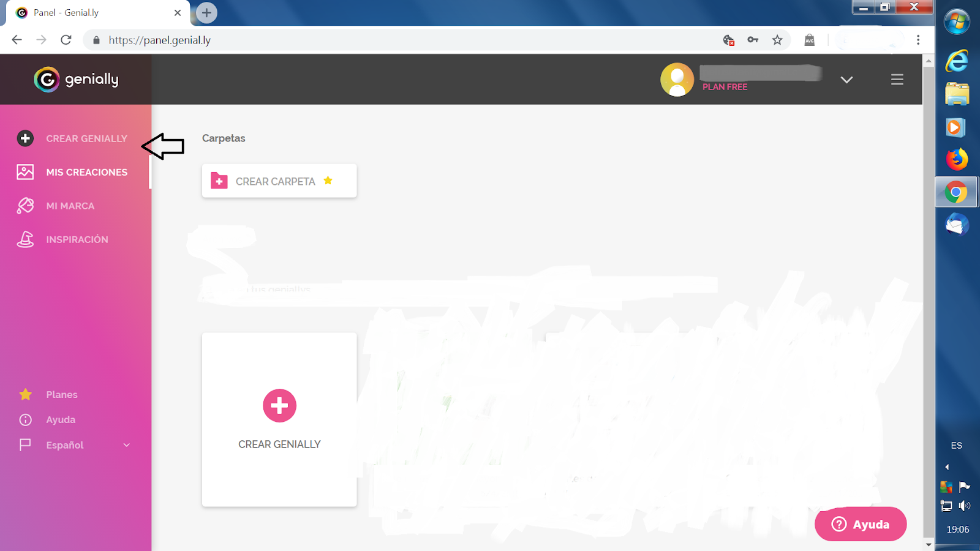Screen dimensions: 980x551
Task: Click the Planes star icon
Action: (25, 394)
